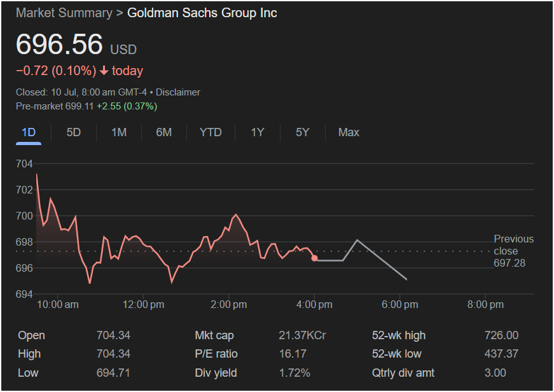This screenshot has width=554, height=392.
Task: Click the Previous close 697.28 label
Action: click(x=514, y=251)
